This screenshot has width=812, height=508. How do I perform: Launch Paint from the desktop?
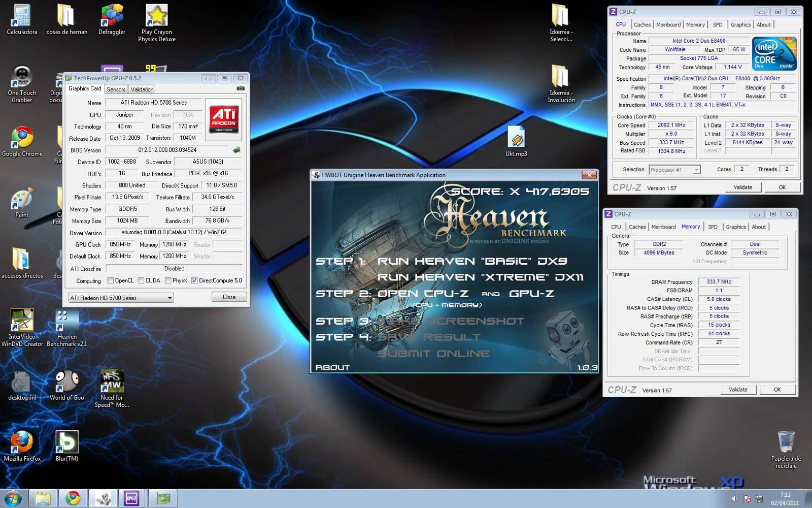(22, 203)
